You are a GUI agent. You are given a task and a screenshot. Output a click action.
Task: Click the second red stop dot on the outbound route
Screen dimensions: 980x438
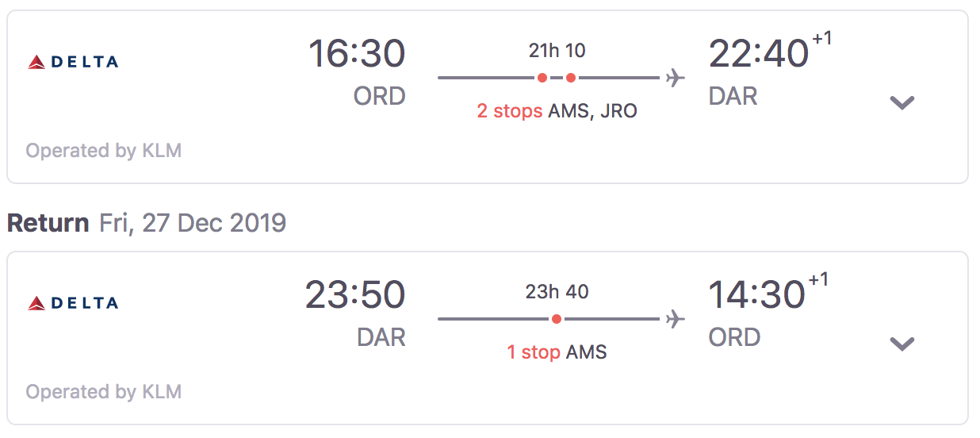pyautogui.click(x=571, y=78)
